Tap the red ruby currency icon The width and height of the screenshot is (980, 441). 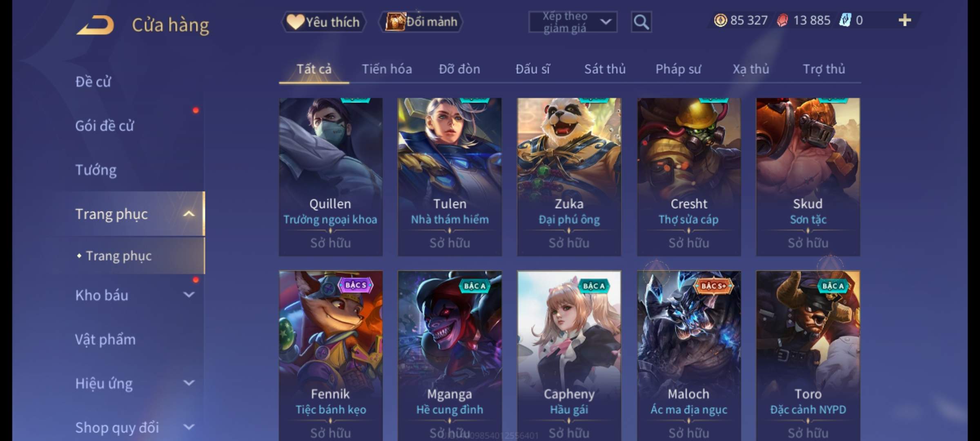[x=782, y=20]
